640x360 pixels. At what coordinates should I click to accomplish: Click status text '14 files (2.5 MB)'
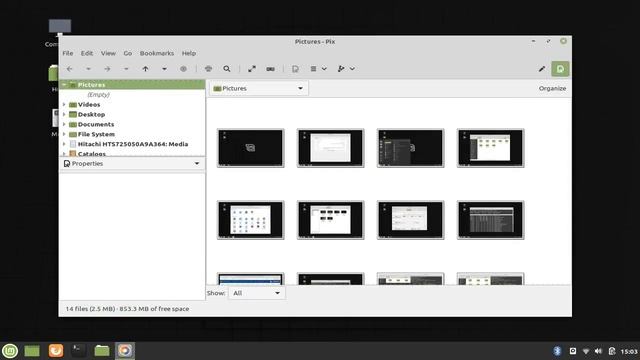click(90, 309)
